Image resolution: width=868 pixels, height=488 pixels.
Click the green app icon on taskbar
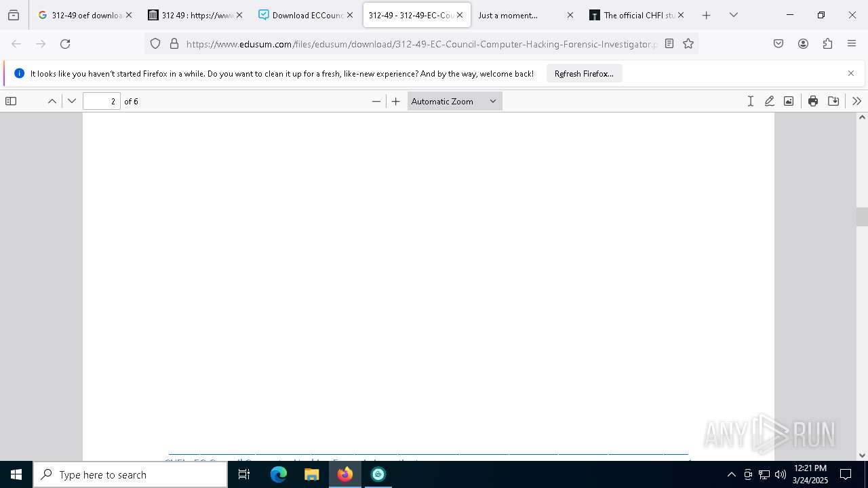pyautogui.click(x=378, y=474)
